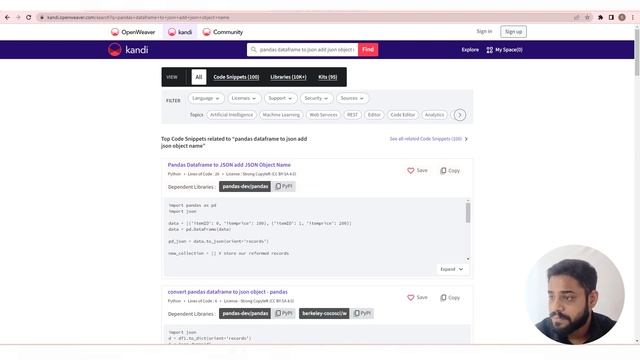Copy PyPI next to second pandas-dev tag
640x360 pixels.
point(284,313)
